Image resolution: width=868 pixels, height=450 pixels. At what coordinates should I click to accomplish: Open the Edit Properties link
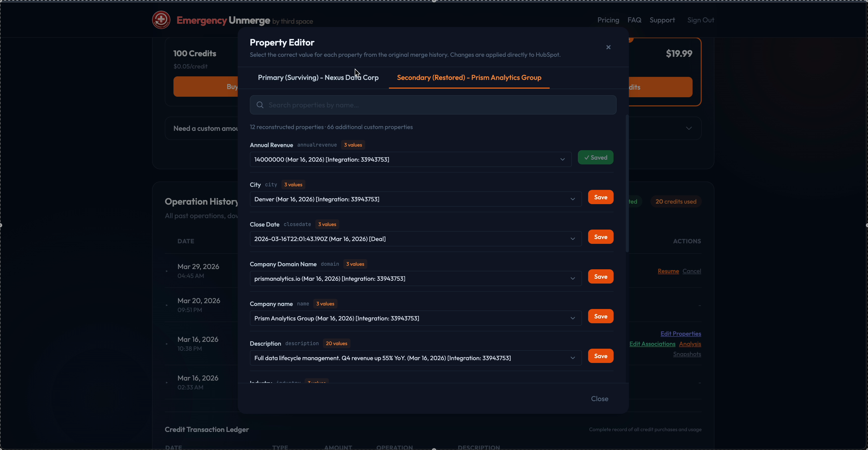point(680,334)
